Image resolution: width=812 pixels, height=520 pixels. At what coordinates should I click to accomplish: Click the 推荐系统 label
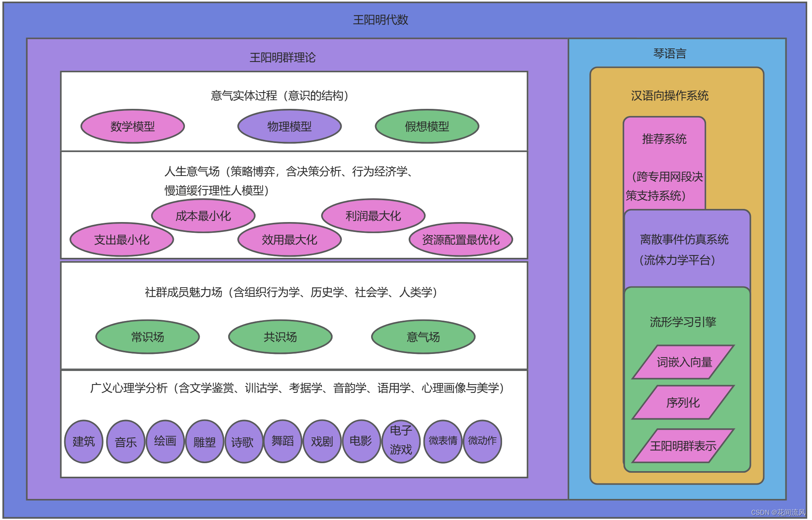(x=664, y=139)
